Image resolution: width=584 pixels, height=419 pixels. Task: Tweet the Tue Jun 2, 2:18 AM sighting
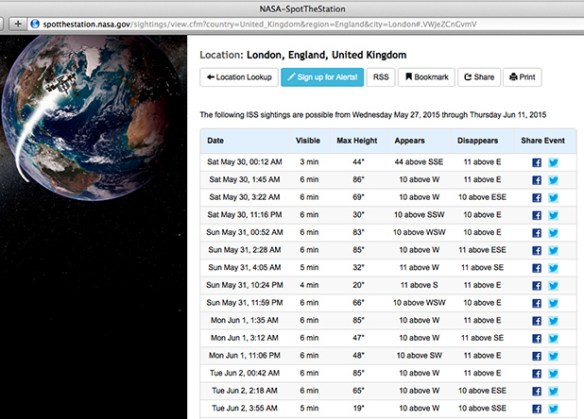(553, 391)
